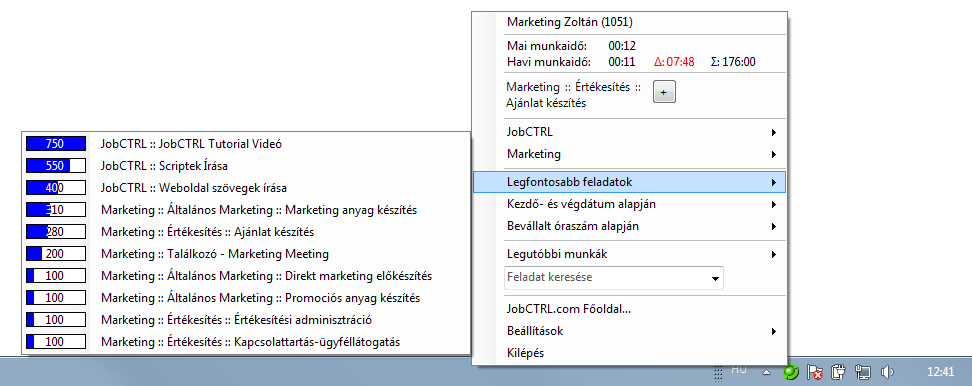
Task: Click the 750 priority progress bar
Action: pos(55,144)
